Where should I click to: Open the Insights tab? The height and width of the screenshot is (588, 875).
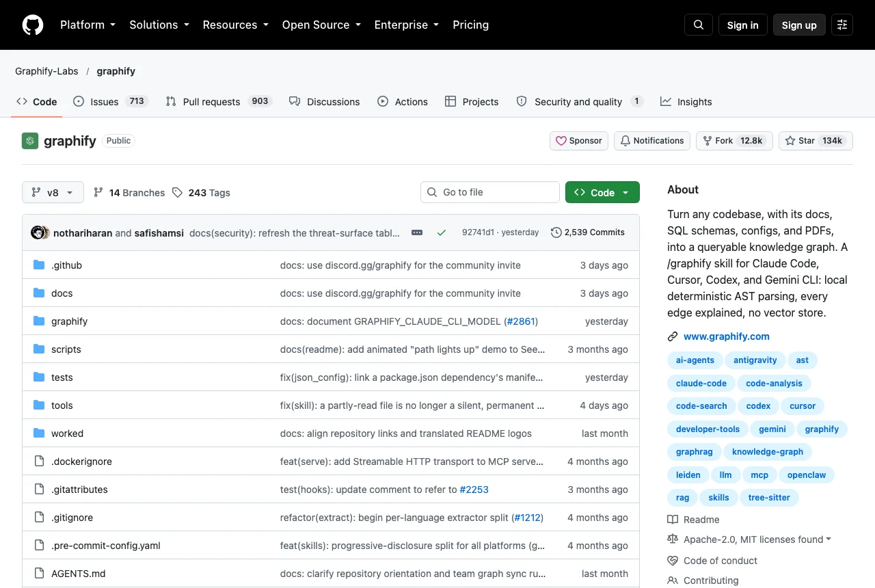pos(686,101)
